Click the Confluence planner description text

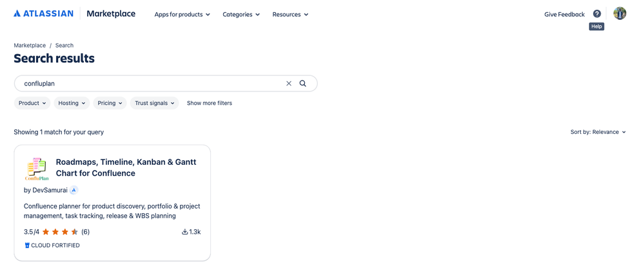[112, 211]
